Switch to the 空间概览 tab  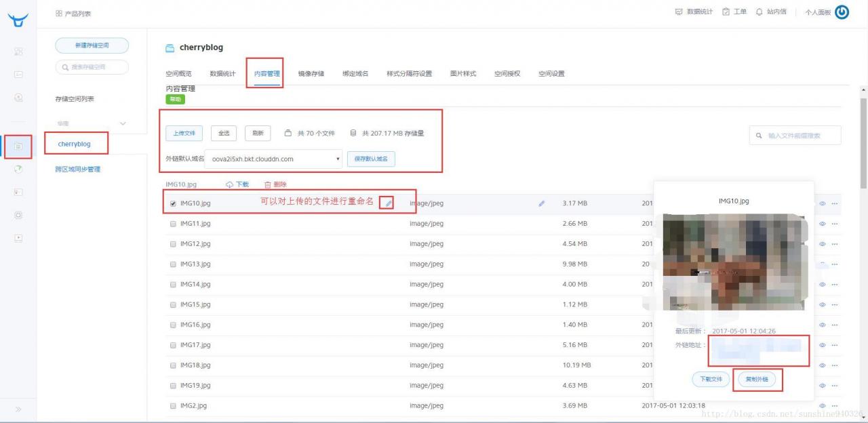pos(178,74)
